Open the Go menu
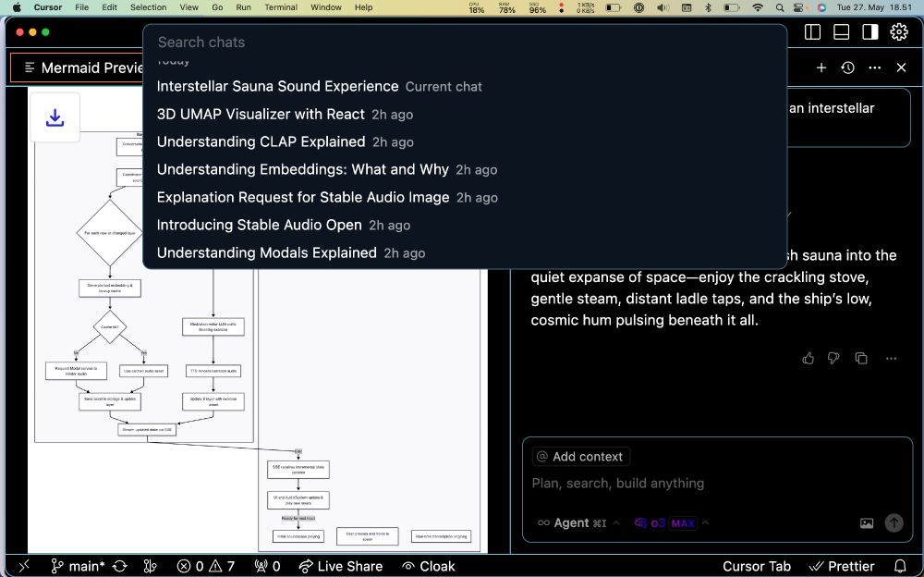 [217, 7]
